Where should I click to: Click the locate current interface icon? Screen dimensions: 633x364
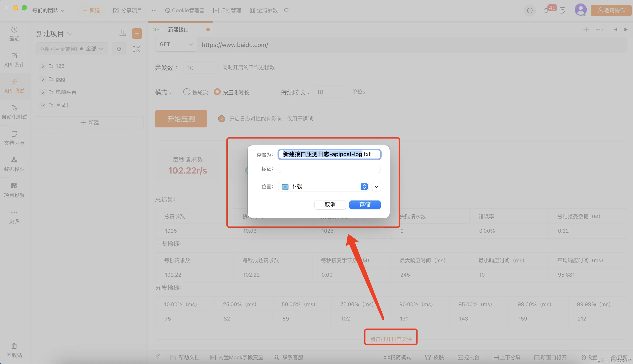[x=119, y=49]
